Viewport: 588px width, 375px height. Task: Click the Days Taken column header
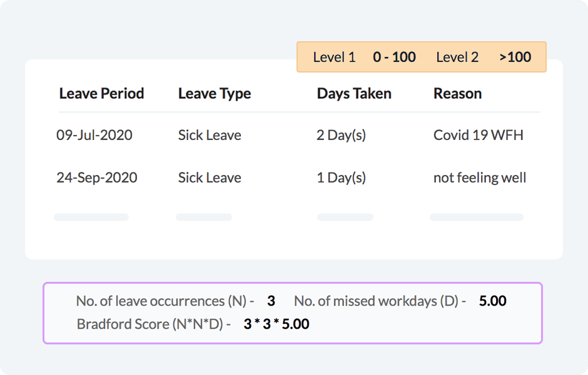pos(354,94)
